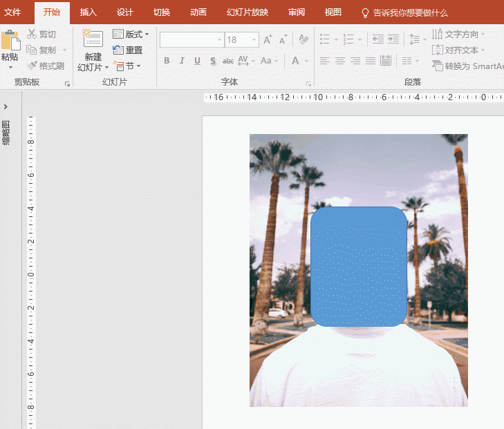Toggle Italic formatting
The width and height of the screenshot is (504, 429).
(182, 61)
